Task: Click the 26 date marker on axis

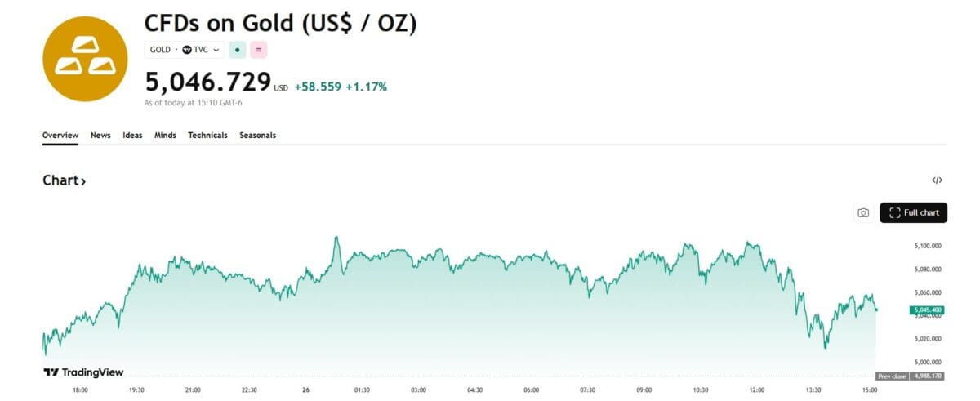Action: [305, 390]
